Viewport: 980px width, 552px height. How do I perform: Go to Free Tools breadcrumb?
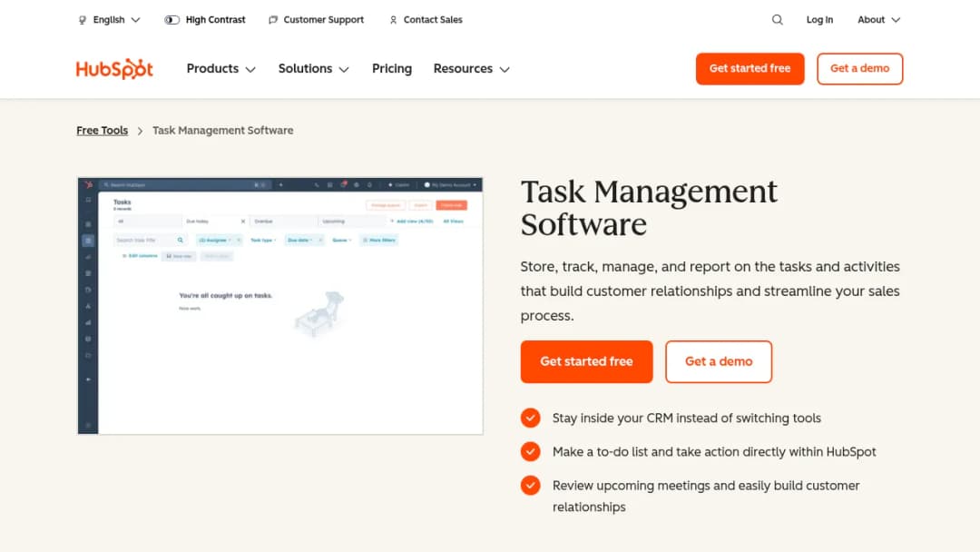point(102,130)
